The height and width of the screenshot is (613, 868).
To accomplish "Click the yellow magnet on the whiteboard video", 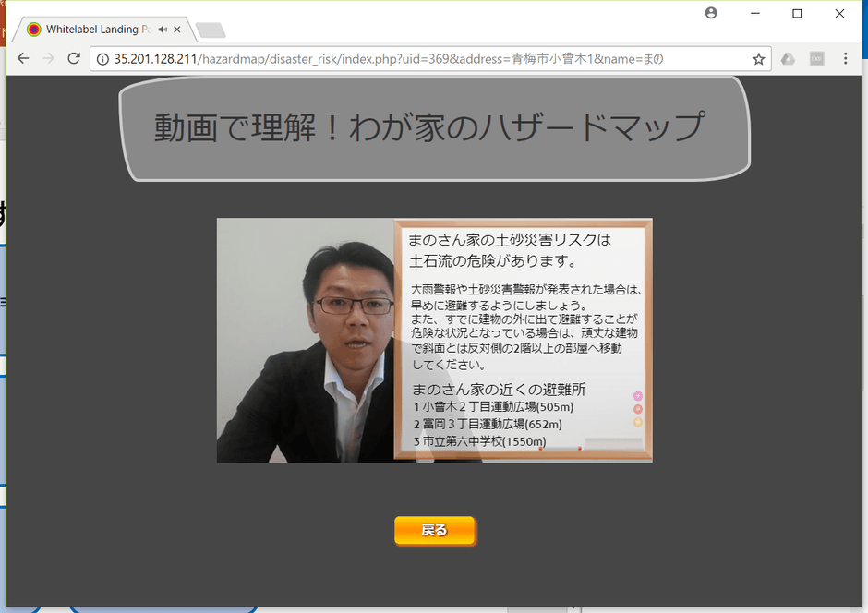I will coord(638,422).
